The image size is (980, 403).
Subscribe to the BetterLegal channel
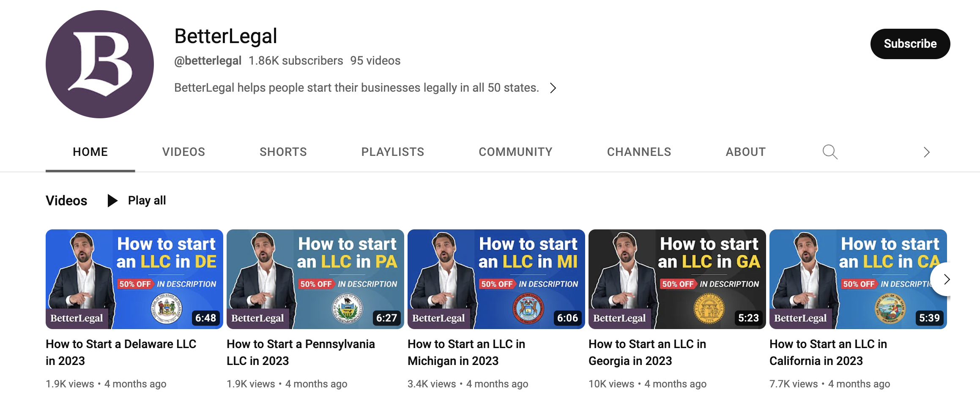pos(910,44)
